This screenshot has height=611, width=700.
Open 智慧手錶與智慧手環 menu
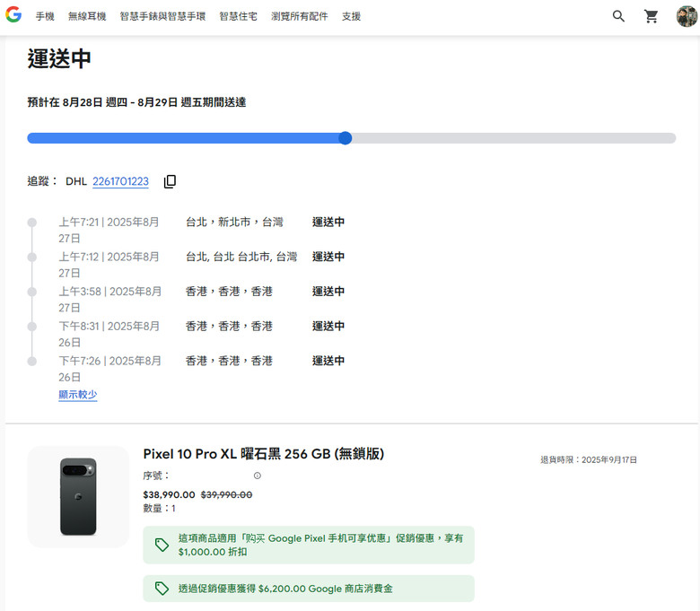[x=163, y=16]
